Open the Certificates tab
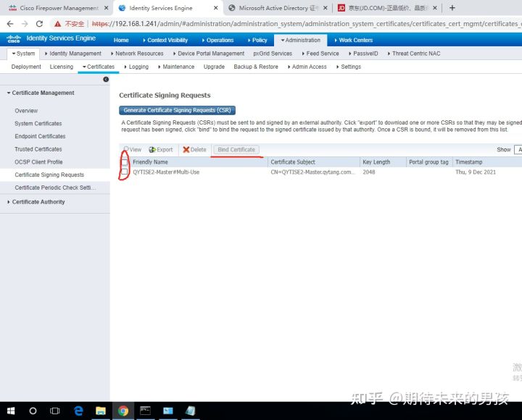Image resolution: width=522 pixels, height=420 pixels. [x=99, y=67]
